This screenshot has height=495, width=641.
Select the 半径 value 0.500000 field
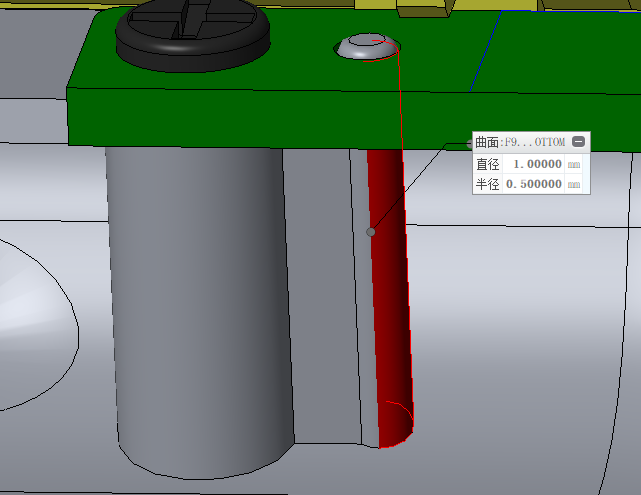tap(533, 184)
